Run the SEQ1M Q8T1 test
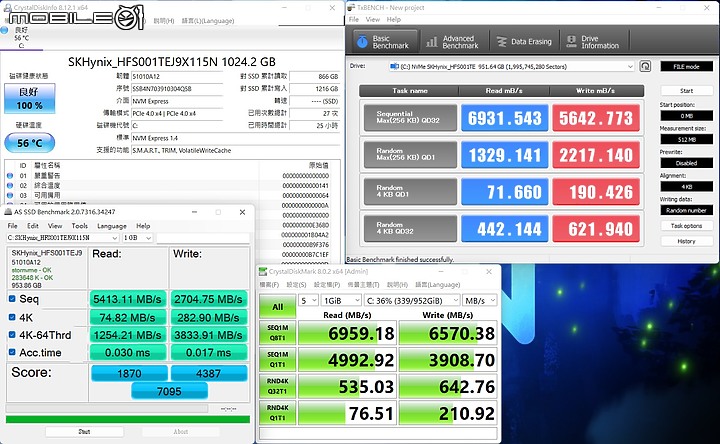 coord(277,333)
